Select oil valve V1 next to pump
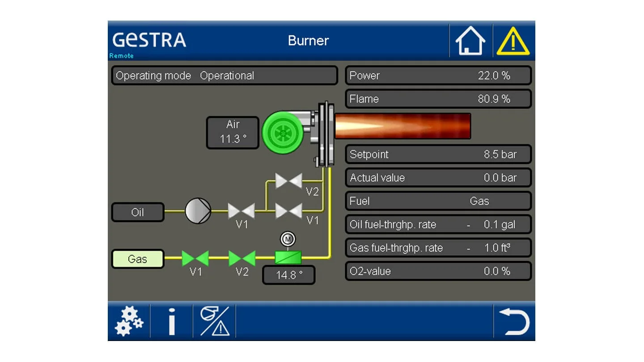644x362 pixels. point(241,210)
